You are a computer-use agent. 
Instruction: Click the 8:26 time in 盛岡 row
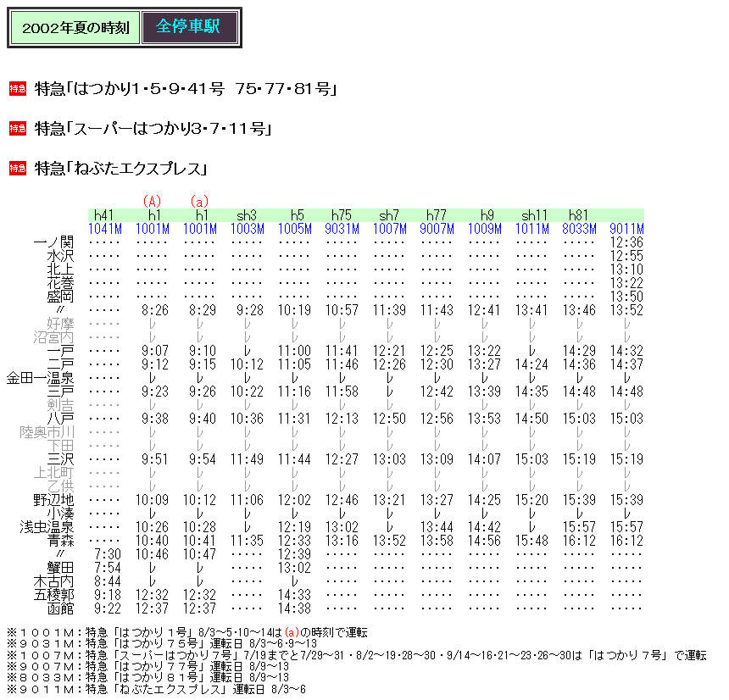click(x=155, y=310)
